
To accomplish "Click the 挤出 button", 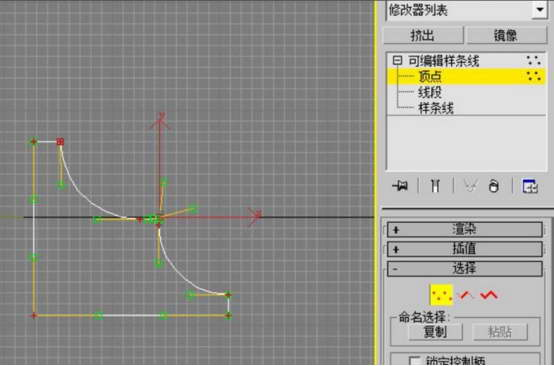I will 423,35.
